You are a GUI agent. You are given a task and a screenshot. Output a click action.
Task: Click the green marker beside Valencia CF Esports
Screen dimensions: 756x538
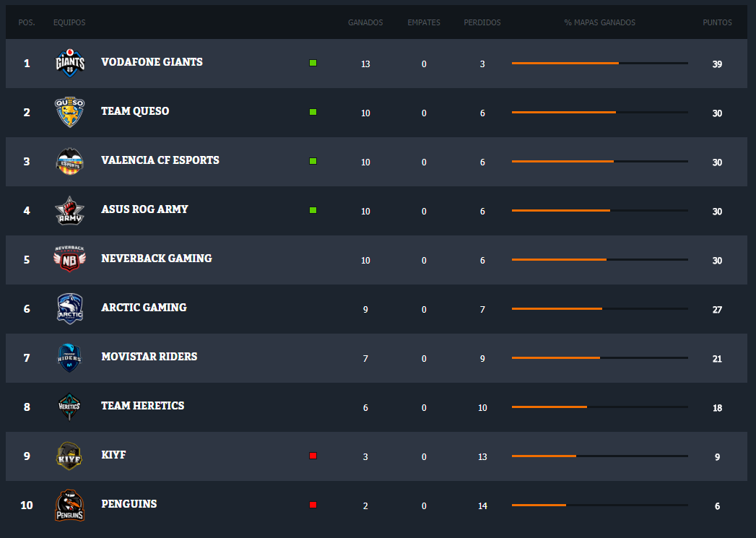coord(313,161)
